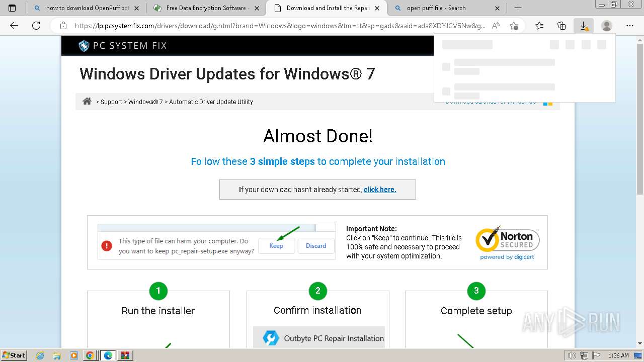This screenshot has height=362, width=644.
Task: Add this page to favorites
Action: coord(514,26)
